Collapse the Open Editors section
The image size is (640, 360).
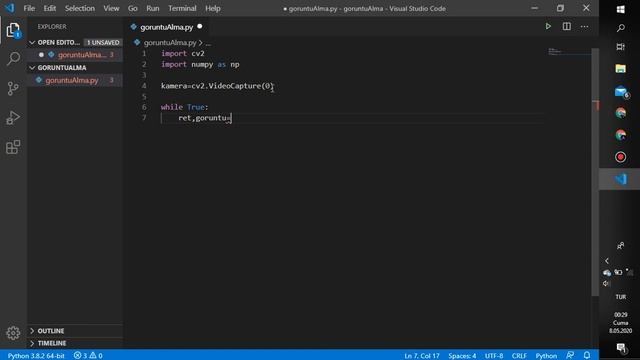click(32, 42)
